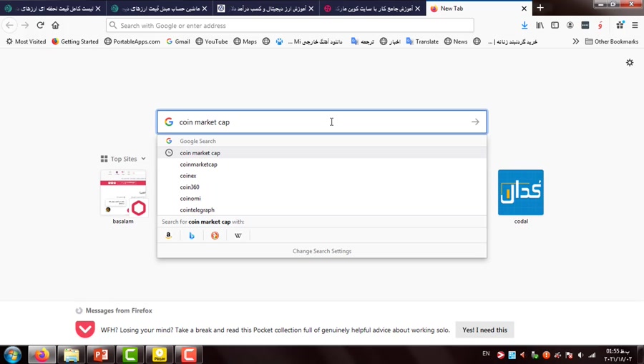Open the basalam top site thumbnail

point(123,192)
